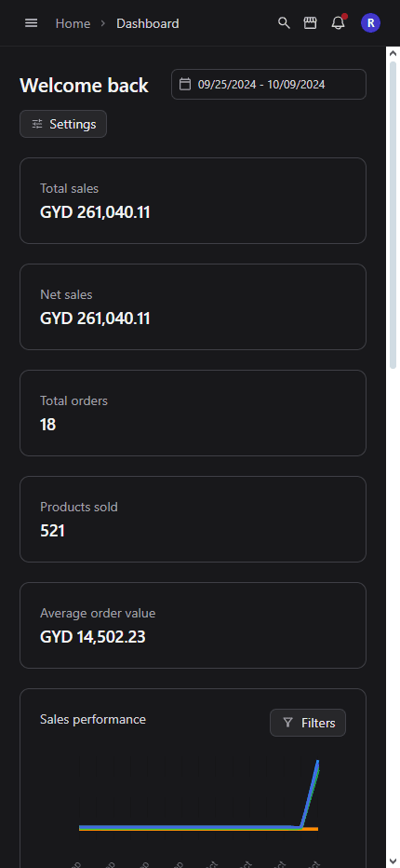Go to Home breadcrumb link
This screenshot has height=868, width=400.
tap(73, 23)
